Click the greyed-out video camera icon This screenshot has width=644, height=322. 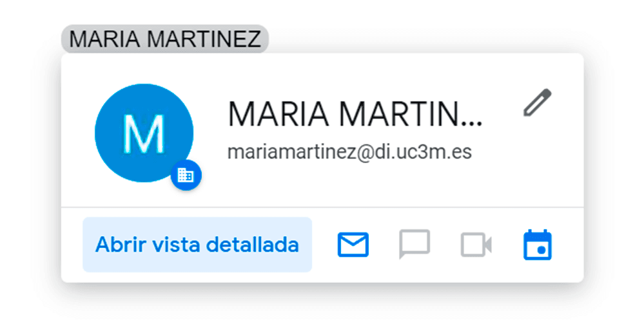point(476,245)
